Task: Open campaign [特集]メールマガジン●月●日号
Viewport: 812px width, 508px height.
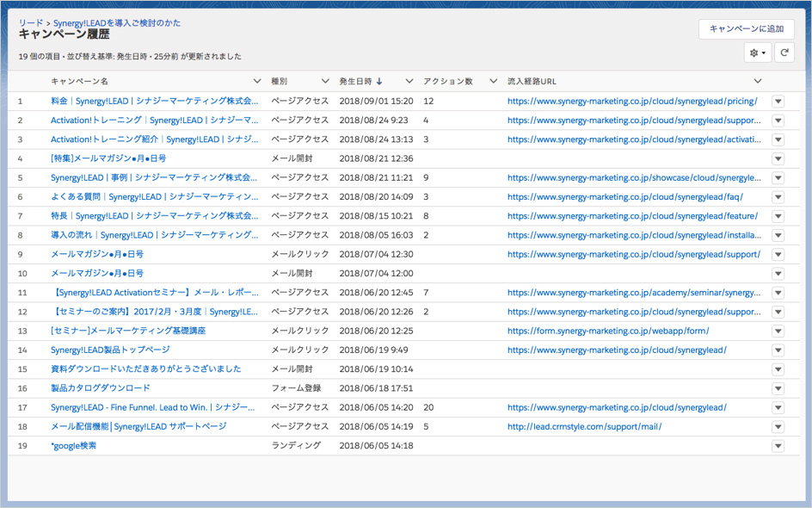Action: pyautogui.click(x=108, y=158)
